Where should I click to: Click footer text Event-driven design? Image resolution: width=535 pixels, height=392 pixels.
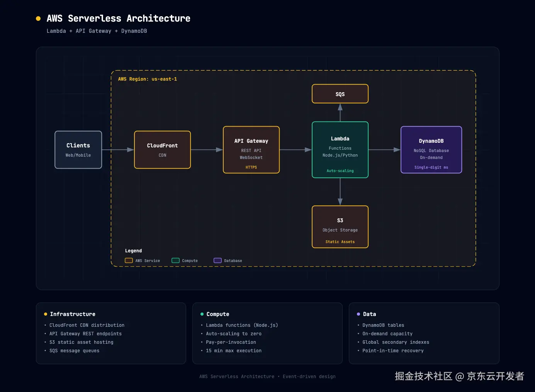[x=309, y=377]
